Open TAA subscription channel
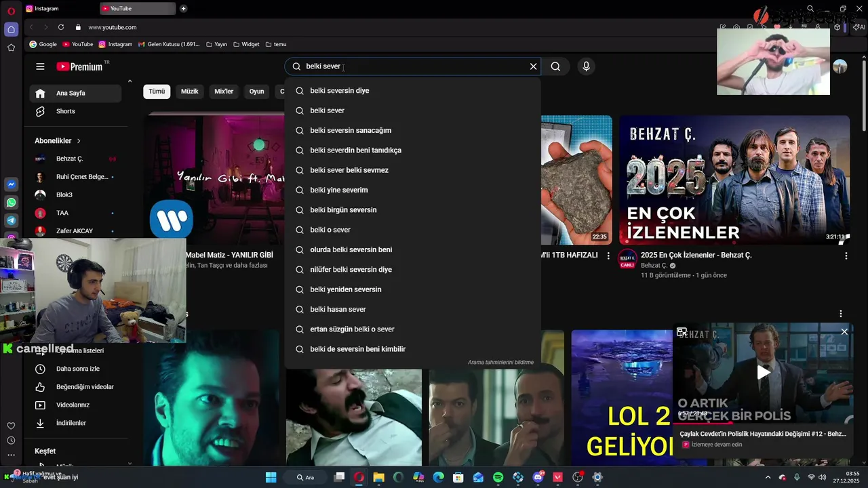Screen dimensions: 868x488 75,213
